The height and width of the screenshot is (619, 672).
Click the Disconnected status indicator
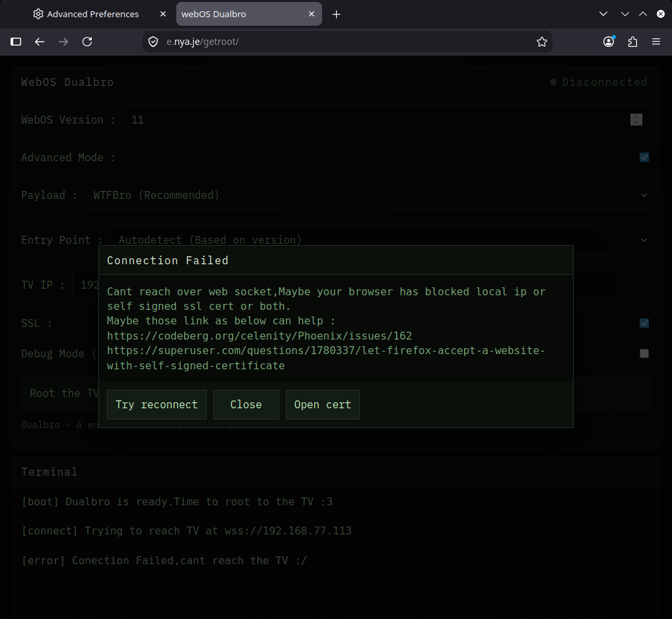point(598,82)
